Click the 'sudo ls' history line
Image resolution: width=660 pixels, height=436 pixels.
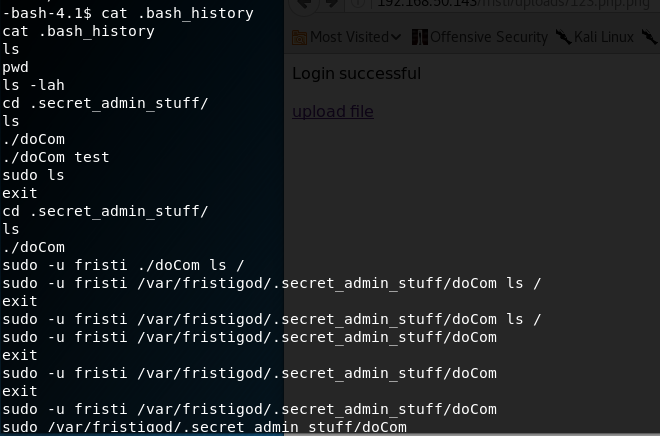coord(33,175)
